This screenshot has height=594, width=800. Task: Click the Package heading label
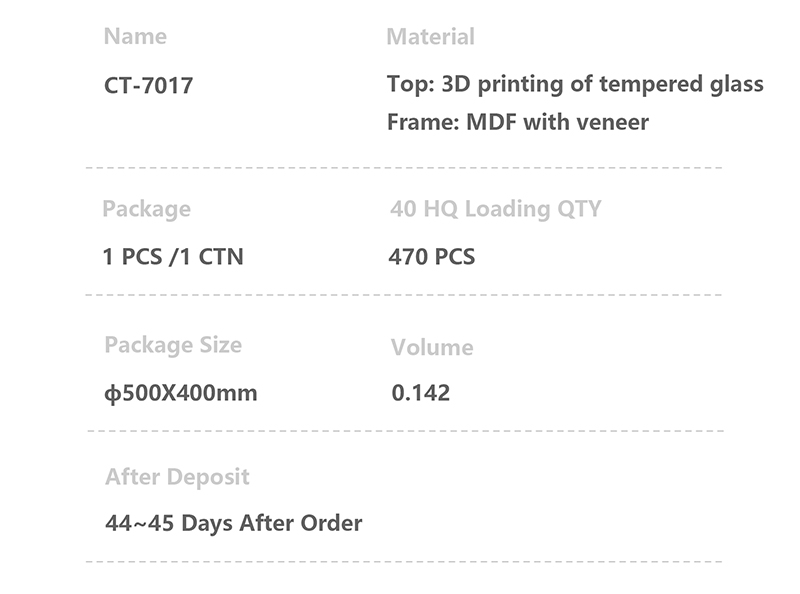[146, 209]
